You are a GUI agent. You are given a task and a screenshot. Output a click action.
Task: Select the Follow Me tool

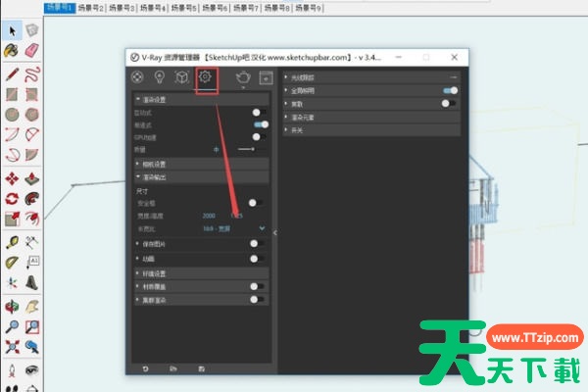[x=32, y=198]
